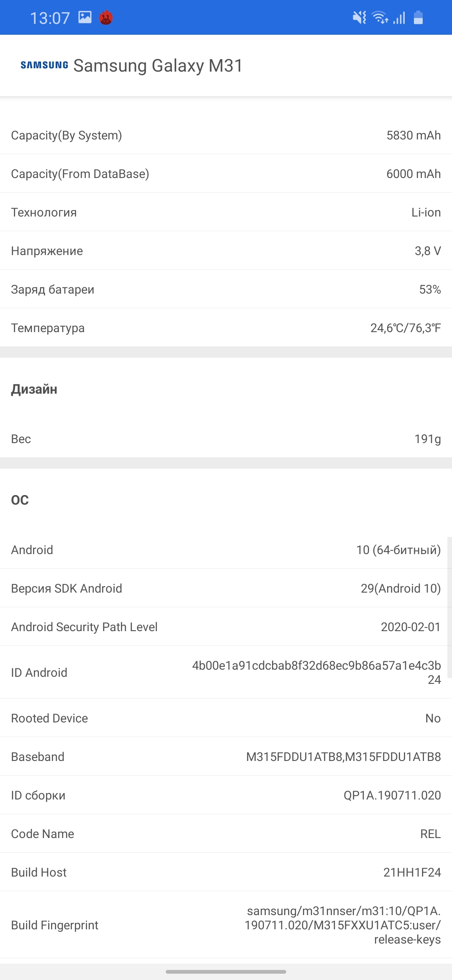
Task: Tap the muted sound icon in status bar
Action: click(x=359, y=18)
